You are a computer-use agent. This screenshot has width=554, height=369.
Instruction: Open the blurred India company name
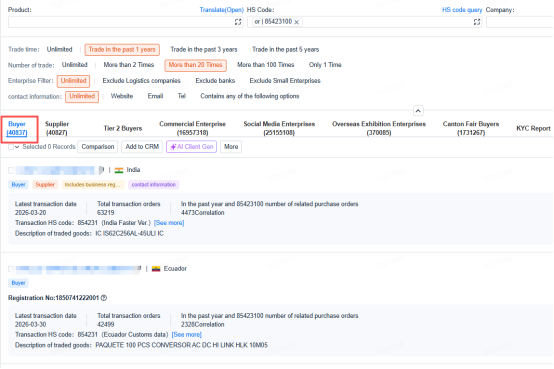point(60,170)
